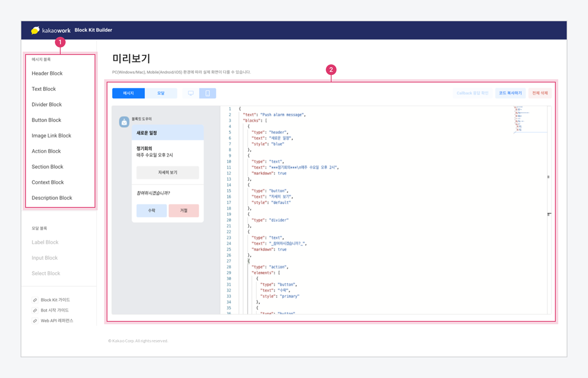Click the 수락 button in preview
The height and width of the screenshot is (378, 588).
click(152, 210)
